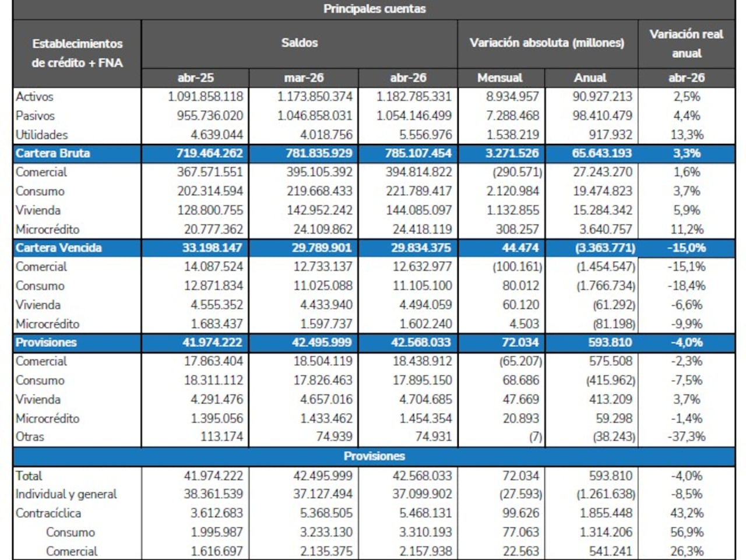Click the value 18.438.912
Screen dimensions: 746x560
click(422, 361)
